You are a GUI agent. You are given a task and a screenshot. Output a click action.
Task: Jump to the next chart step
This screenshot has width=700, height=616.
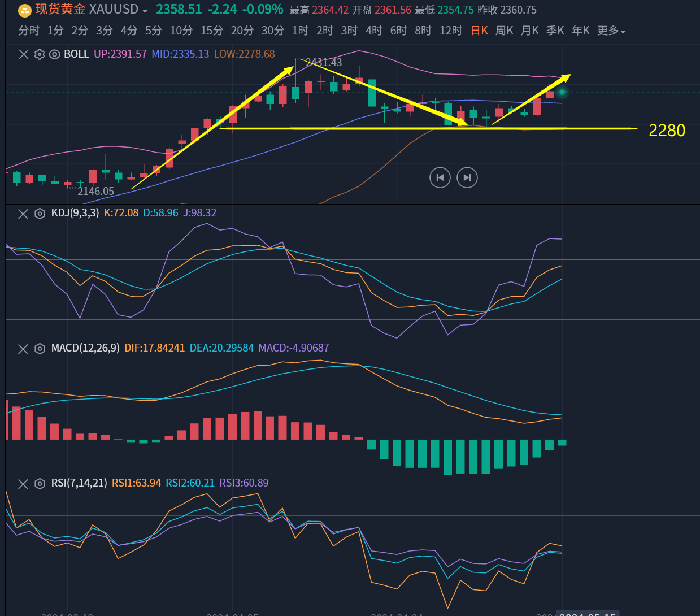tap(467, 177)
